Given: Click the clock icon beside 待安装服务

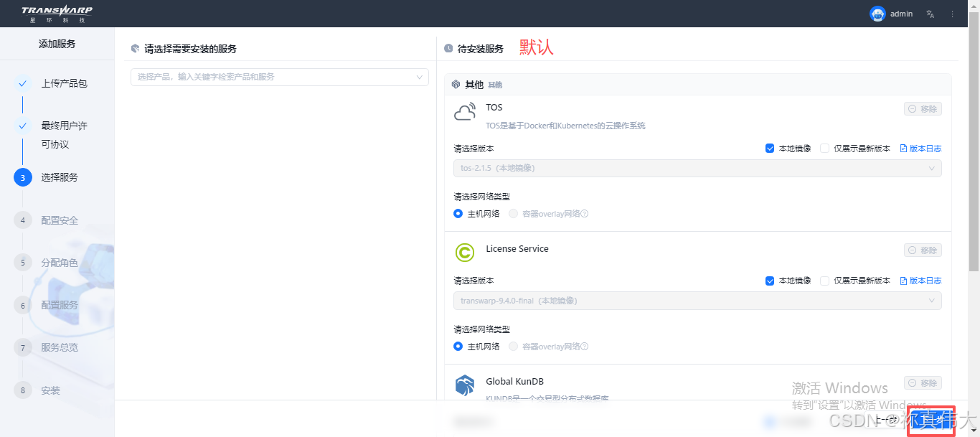Looking at the screenshot, I should 448,49.
